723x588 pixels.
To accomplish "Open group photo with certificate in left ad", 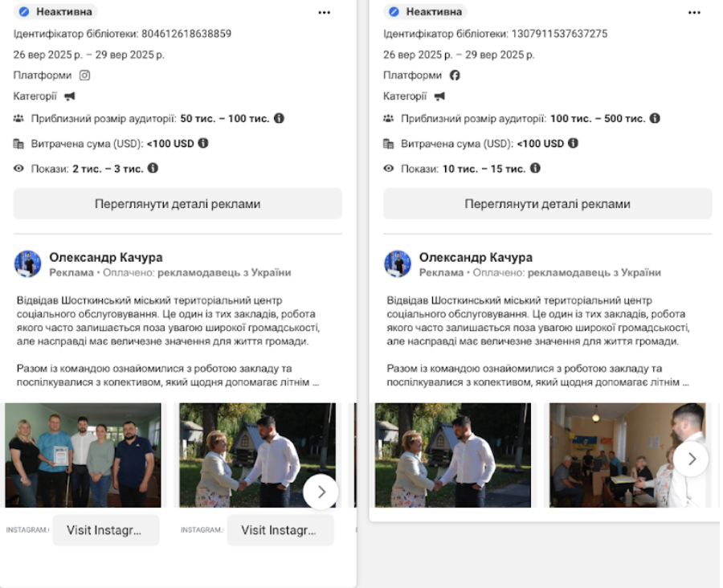I will tap(83, 455).
